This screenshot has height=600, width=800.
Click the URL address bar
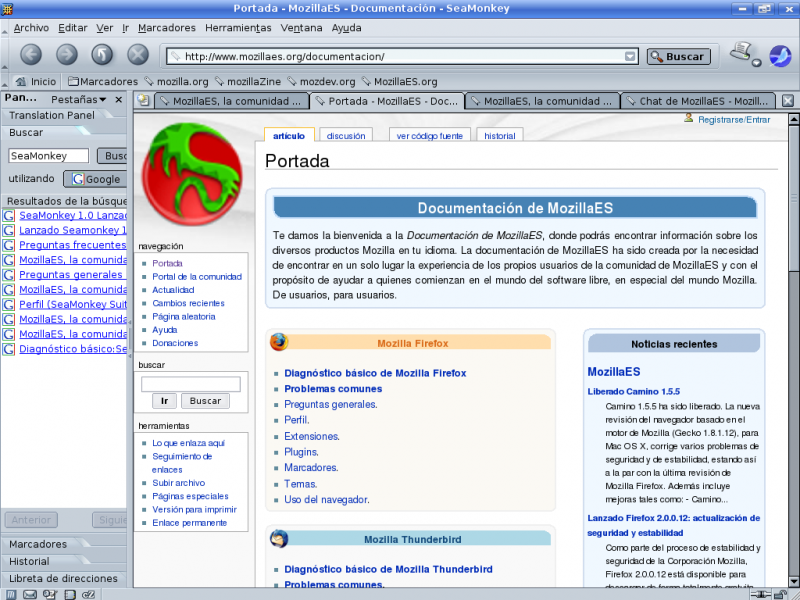click(x=403, y=56)
